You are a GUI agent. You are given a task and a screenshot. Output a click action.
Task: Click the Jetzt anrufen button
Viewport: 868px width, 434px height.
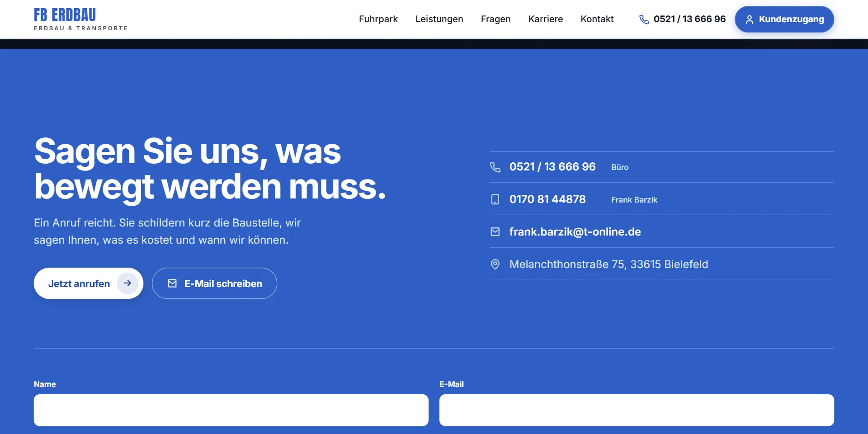click(x=89, y=283)
